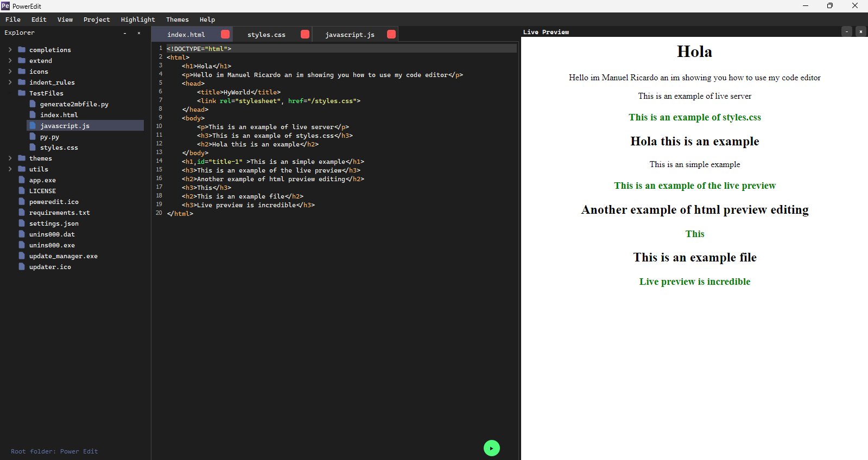Click the 'Explorer' panel title
Viewport: 868px width, 460px height.
pyautogui.click(x=20, y=33)
